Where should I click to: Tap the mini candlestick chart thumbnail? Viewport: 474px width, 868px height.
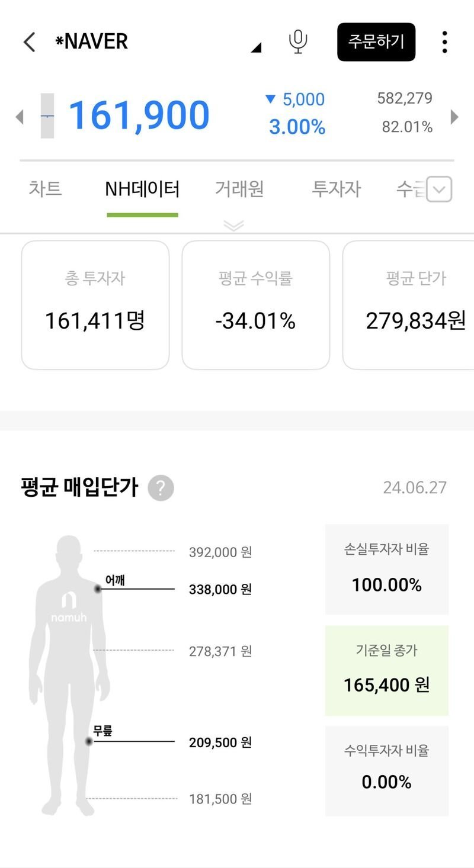(x=47, y=115)
